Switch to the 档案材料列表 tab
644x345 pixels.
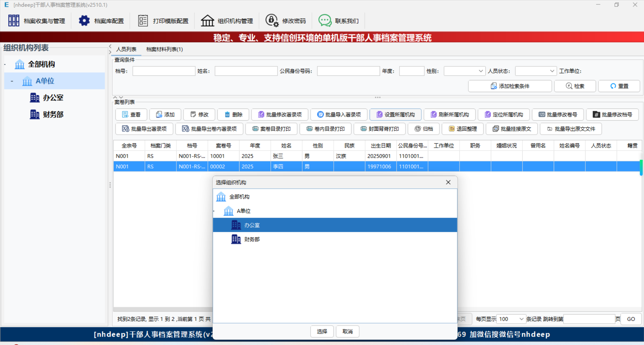[164, 49]
